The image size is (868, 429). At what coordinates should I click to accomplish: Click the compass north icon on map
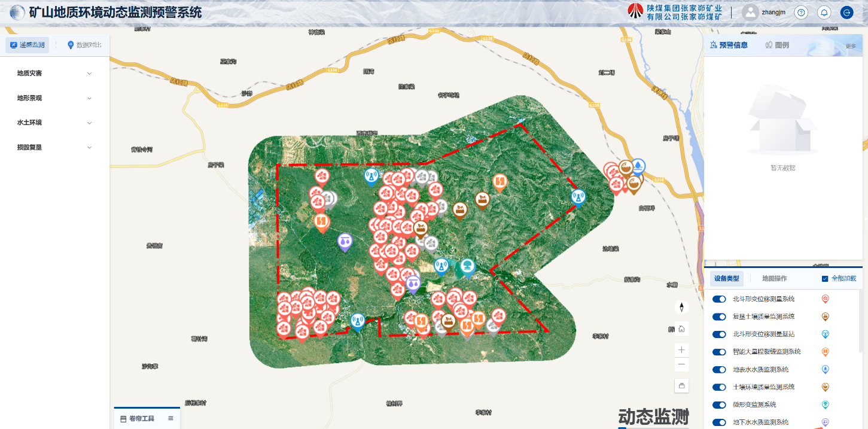point(681,308)
